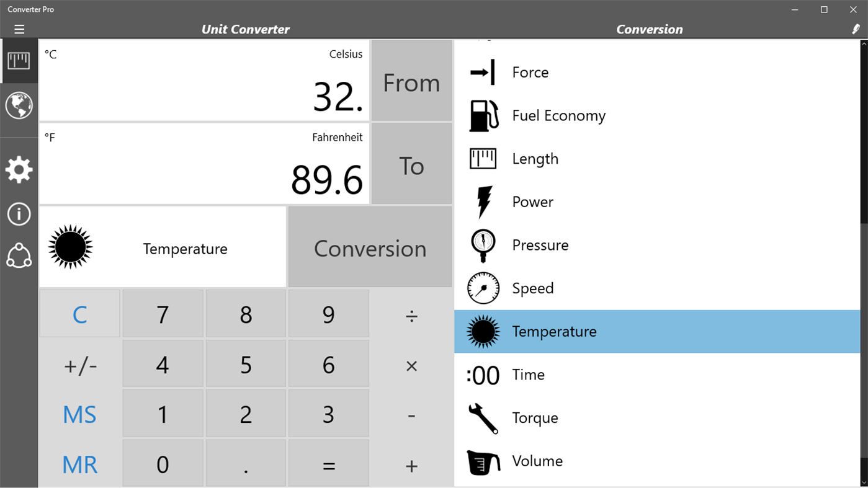
Task: Click the Celsius input value field
Action: (204, 81)
